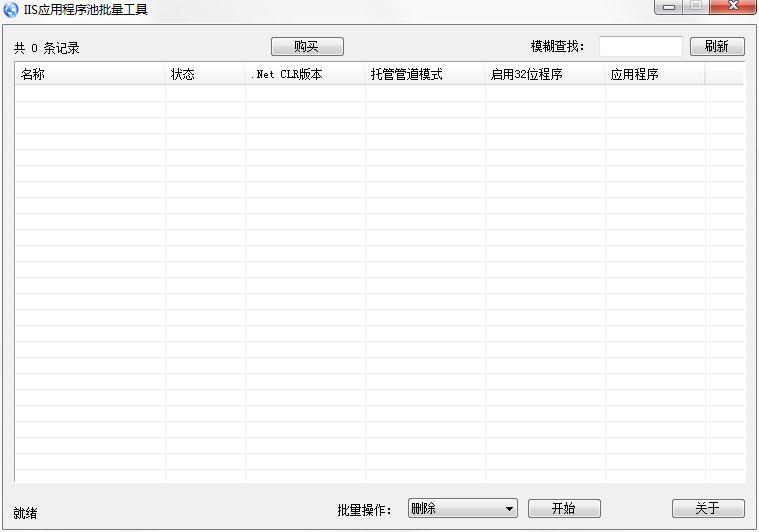
Task: Click the 就绪 status text
Action: 25,513
